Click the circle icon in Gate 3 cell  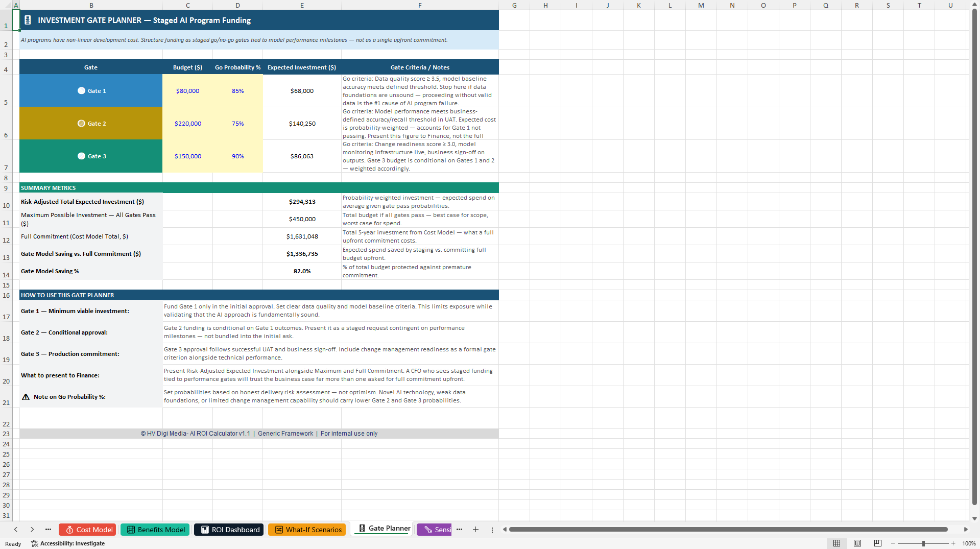pos(81,156)
